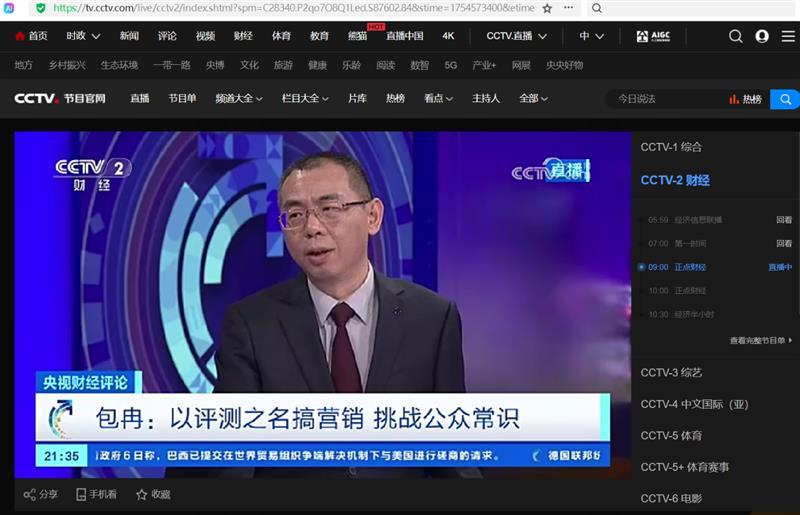800x515 pixels.
Task: Click the red home icon beside 首页
Action: (20, 36)
